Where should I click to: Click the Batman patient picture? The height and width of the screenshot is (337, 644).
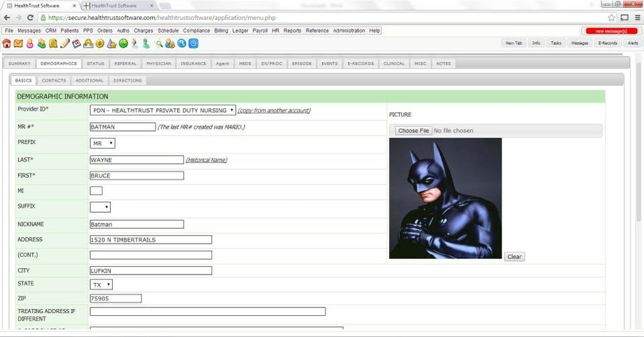coord(445,198)
